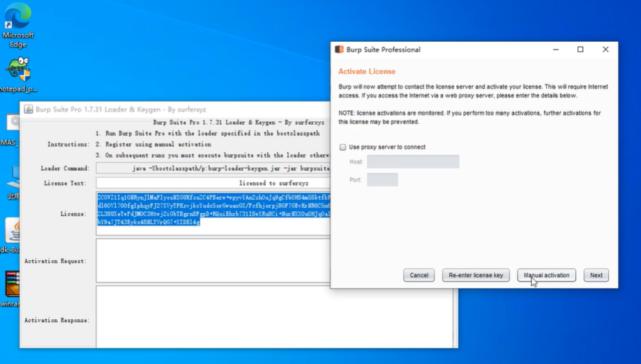
Task: Open the MAS desktop icon
Action: tap(10, 130)
